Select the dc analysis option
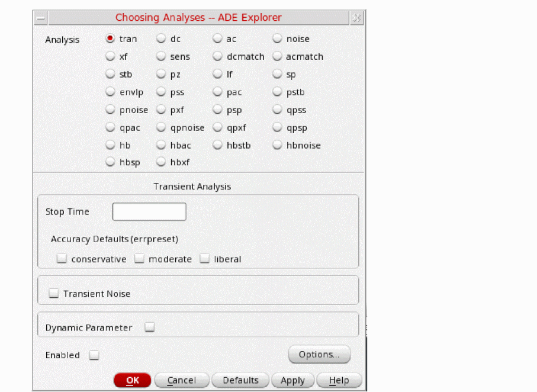 point(161,38)
